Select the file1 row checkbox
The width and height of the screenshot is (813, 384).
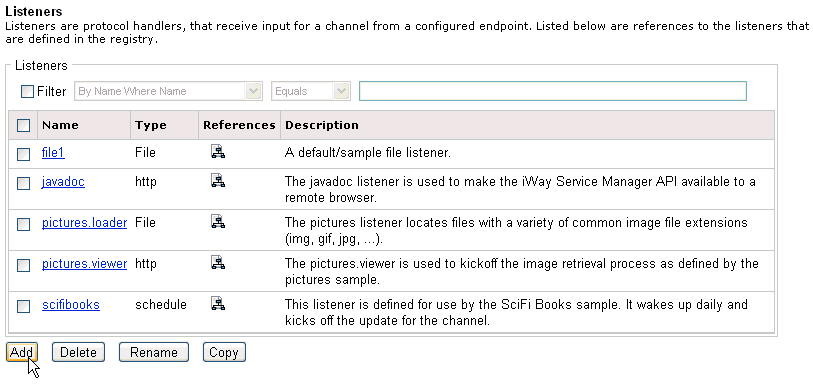[x=23, y=154]
